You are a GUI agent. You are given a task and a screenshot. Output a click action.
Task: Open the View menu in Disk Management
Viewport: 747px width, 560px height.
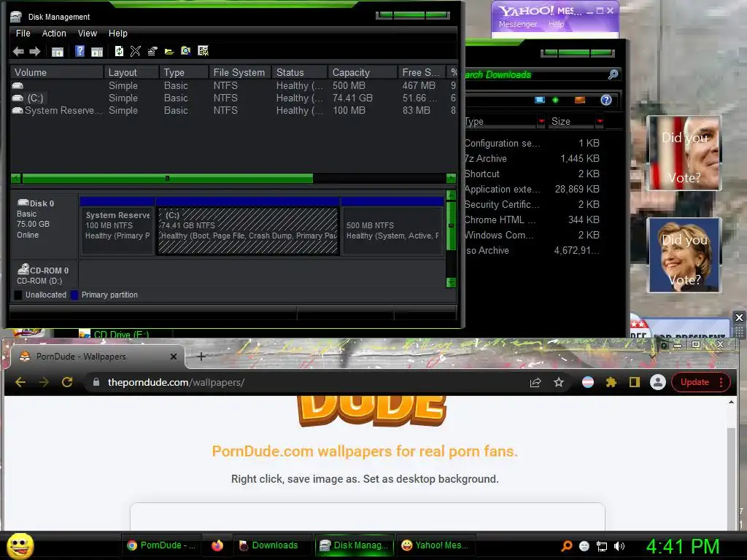coord(88,34)
